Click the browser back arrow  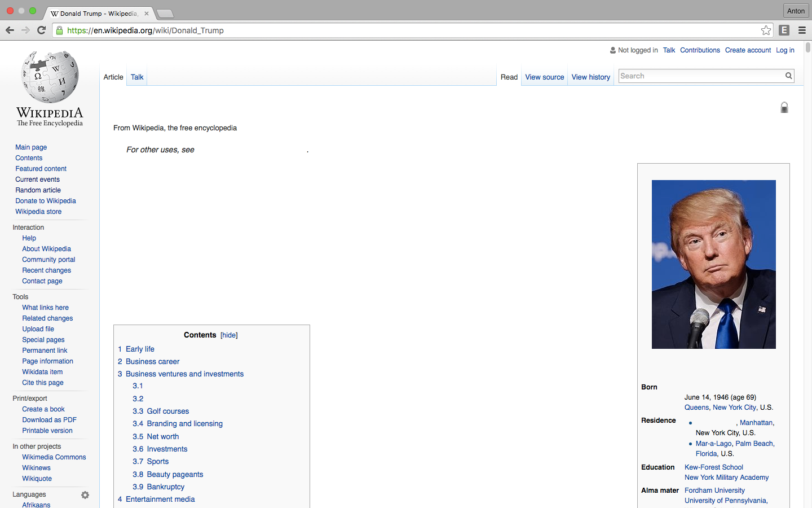(10, 30)
